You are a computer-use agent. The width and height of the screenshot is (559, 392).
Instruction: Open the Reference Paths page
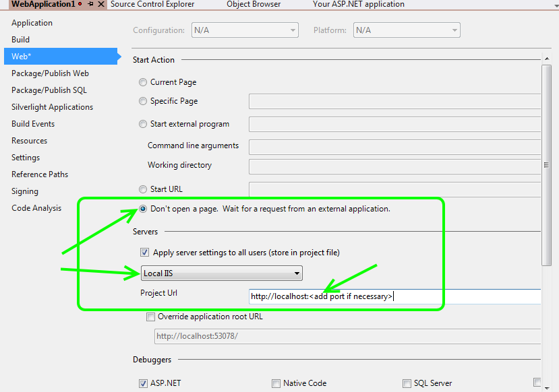(40, 174)
